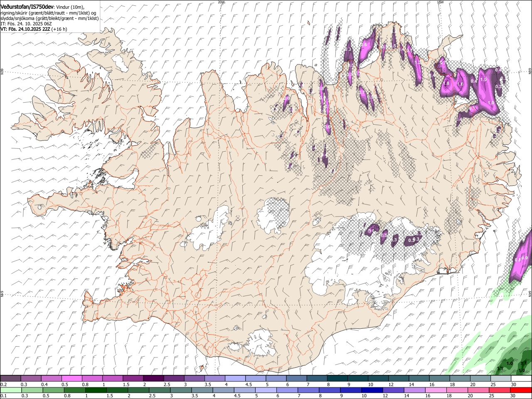The image size is (532, 399).
Task: Click the hatched Hofsjökull glacier in central Iceland
Action: pos(273,215)
